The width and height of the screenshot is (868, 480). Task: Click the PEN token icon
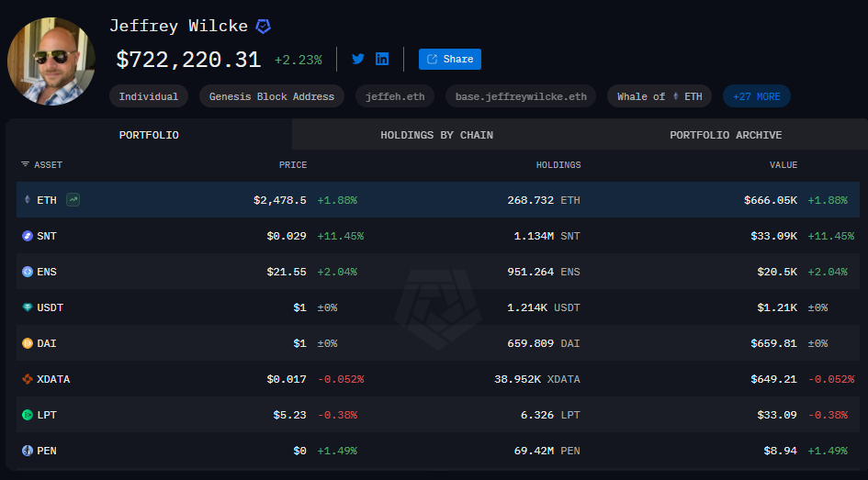coord(28,451)
